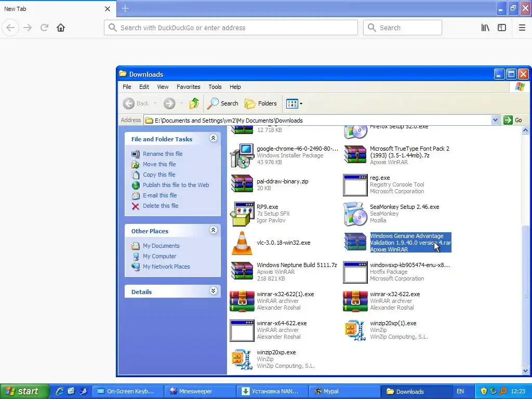Click Rename this file link
The height and width of the screenshot is (399, 532).
(x=163, y=154)
